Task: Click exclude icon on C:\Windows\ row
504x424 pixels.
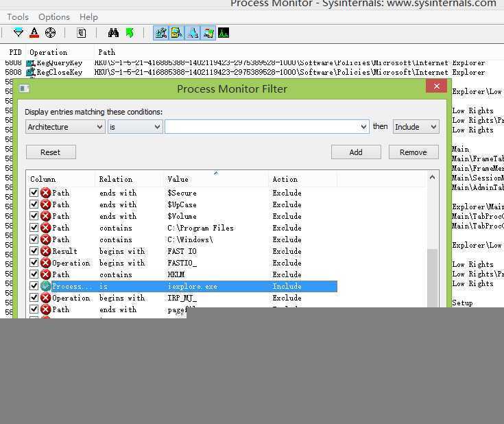Action: point(46,239)
